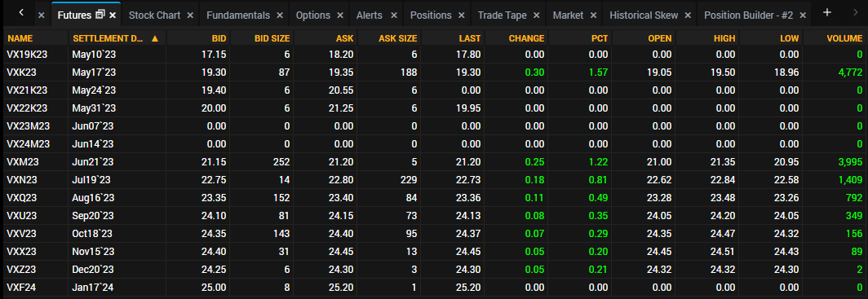Screen dimensions: 868x299
Task: Add a new tab with plus icon
Action: pyautogui.click(x=827, y=13)
